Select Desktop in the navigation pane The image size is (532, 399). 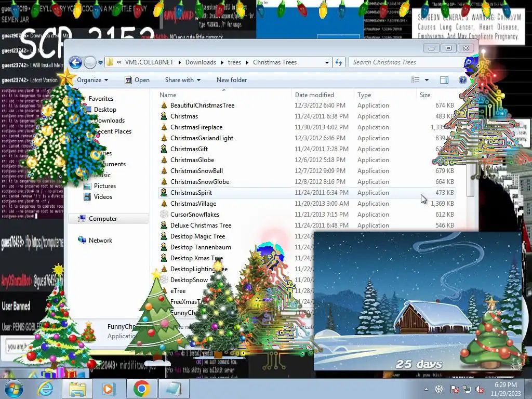point(105,110)
